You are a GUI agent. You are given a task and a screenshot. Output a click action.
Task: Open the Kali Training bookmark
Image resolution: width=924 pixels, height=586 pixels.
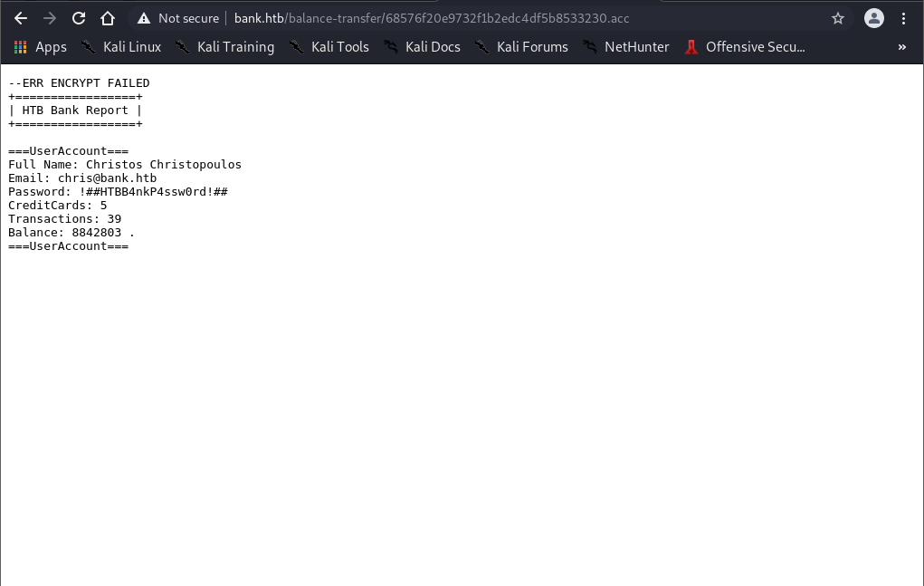(x=224, y=47)
